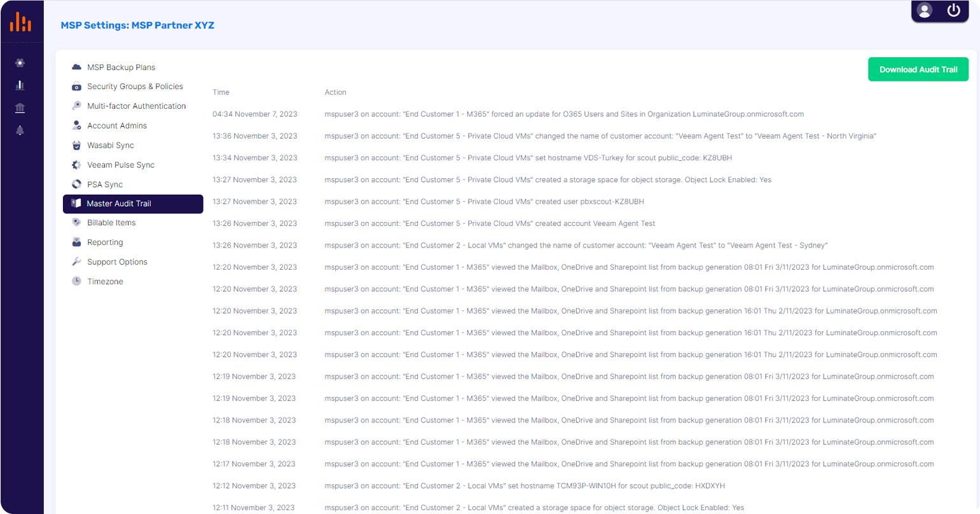Click the power logout icon
The image size is (980, 514).
(x=953, y=11)
